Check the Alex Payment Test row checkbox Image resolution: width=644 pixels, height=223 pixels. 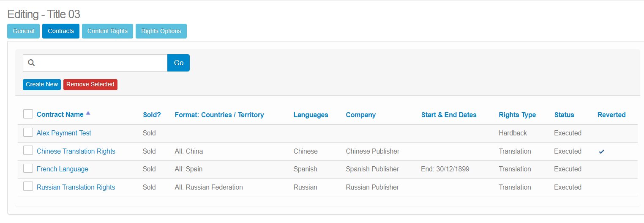click(x=28, y=132)
